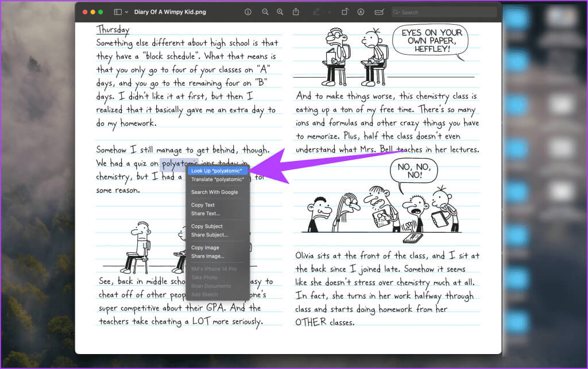Minimize the window with yellow button
Viewport: 588px width, 369px height.
tap(93, 12)
